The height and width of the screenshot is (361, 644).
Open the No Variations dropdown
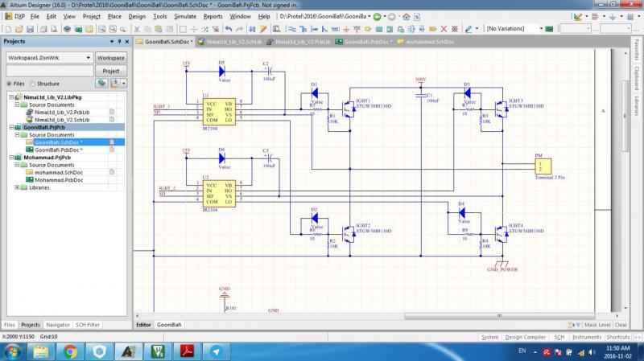coord(541,29)
